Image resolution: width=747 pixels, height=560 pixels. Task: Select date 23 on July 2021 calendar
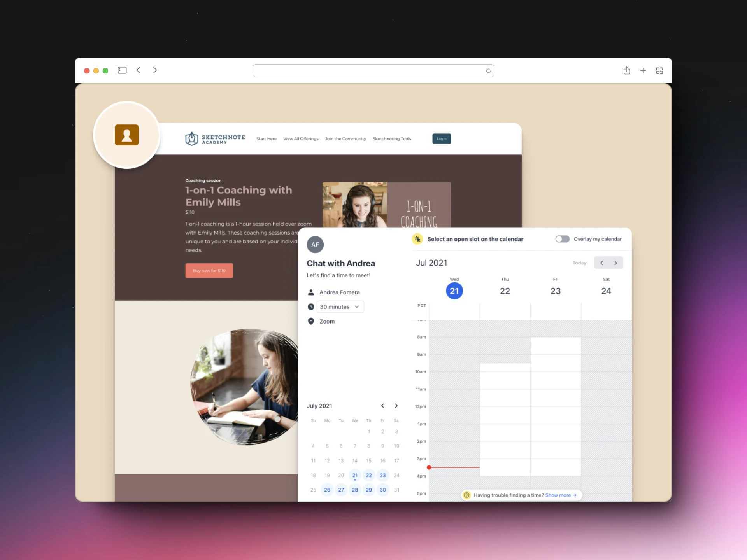point(382,475)
